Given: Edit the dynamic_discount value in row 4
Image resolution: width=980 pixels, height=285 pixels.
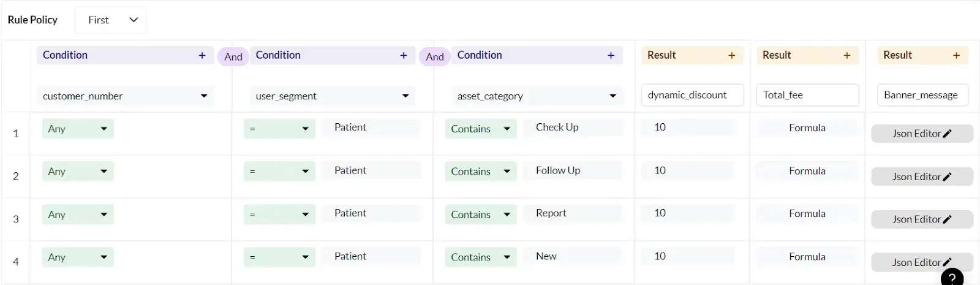Looking at the screenshot, I should point(687,256).
